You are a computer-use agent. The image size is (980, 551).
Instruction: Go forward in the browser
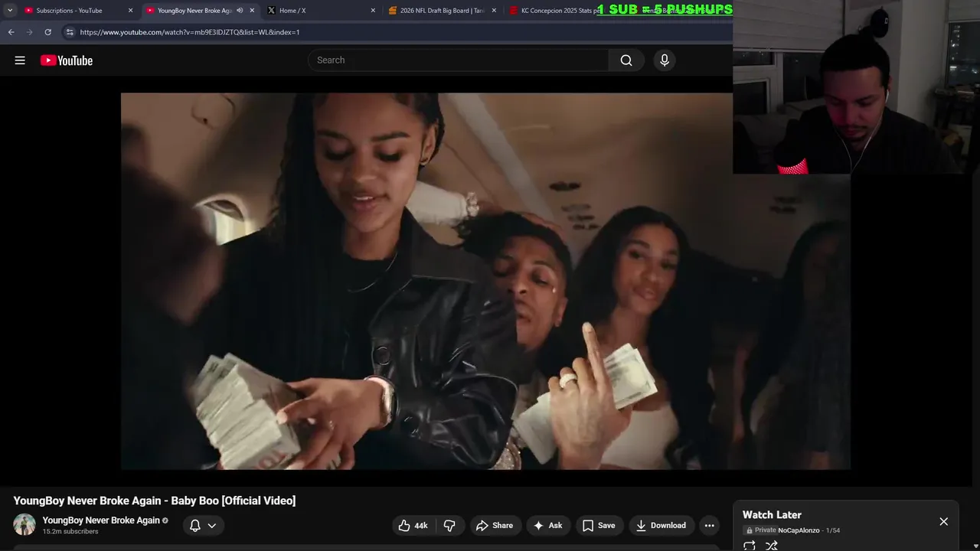point(29,32)
